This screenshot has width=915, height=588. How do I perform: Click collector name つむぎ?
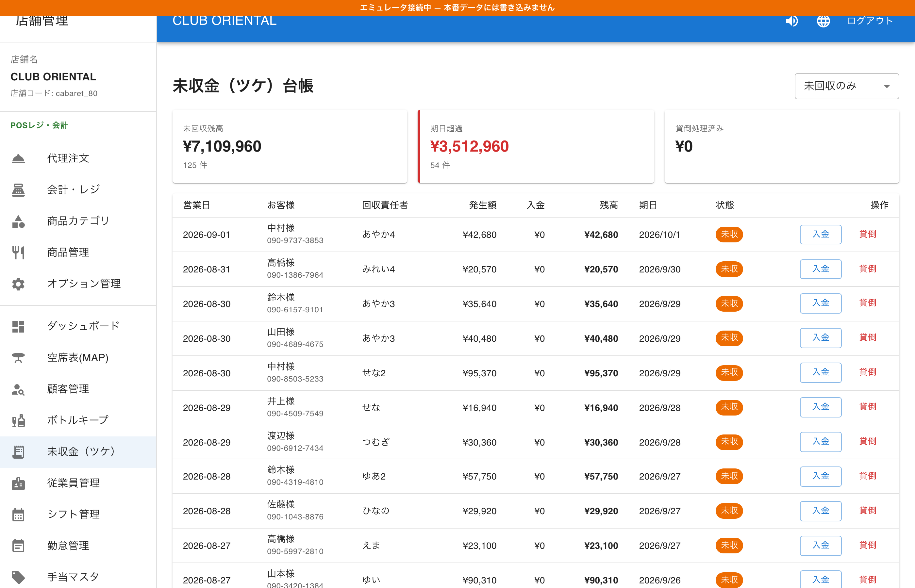pyautogui.click(x=376, y=442)
